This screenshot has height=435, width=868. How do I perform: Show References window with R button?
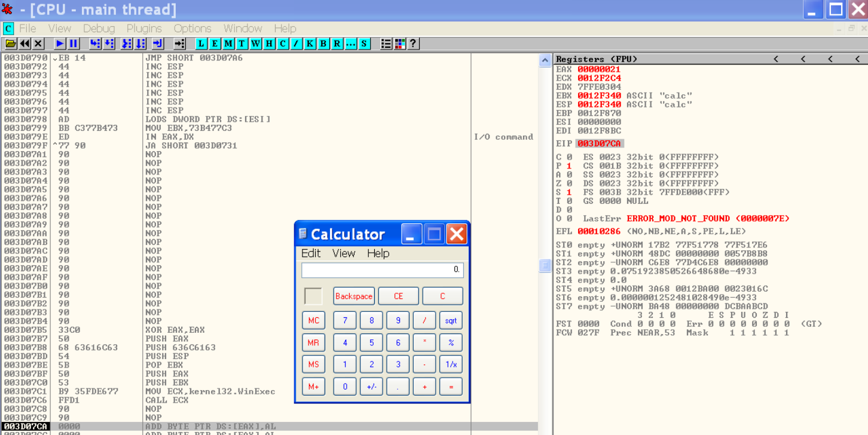pos(337,44)
